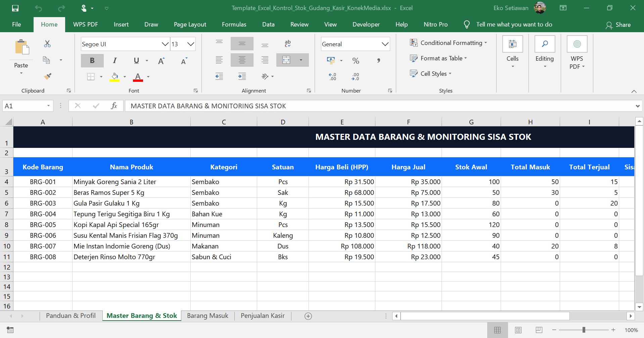Click the Cut scissors icon
644x338 pixels.
(47, 44)
